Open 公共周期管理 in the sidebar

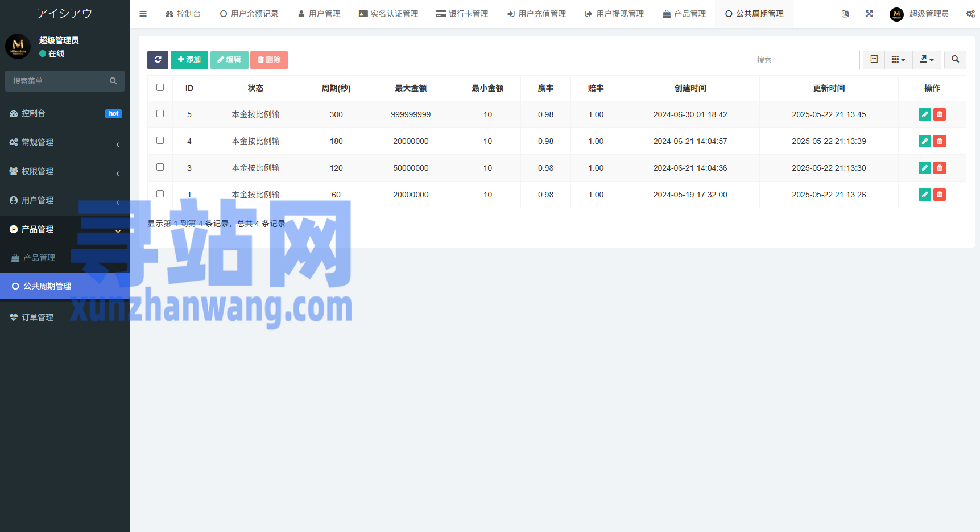pos(65,286)
